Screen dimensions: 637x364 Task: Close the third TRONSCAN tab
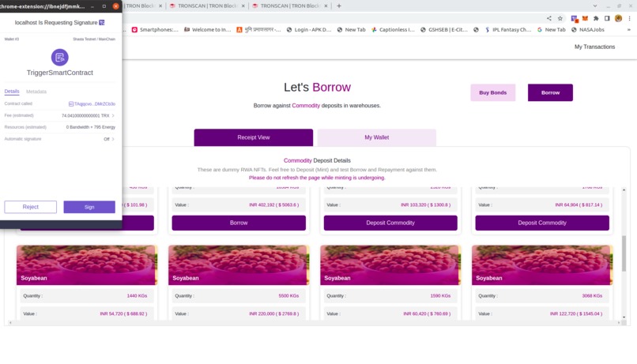(326, 6)
